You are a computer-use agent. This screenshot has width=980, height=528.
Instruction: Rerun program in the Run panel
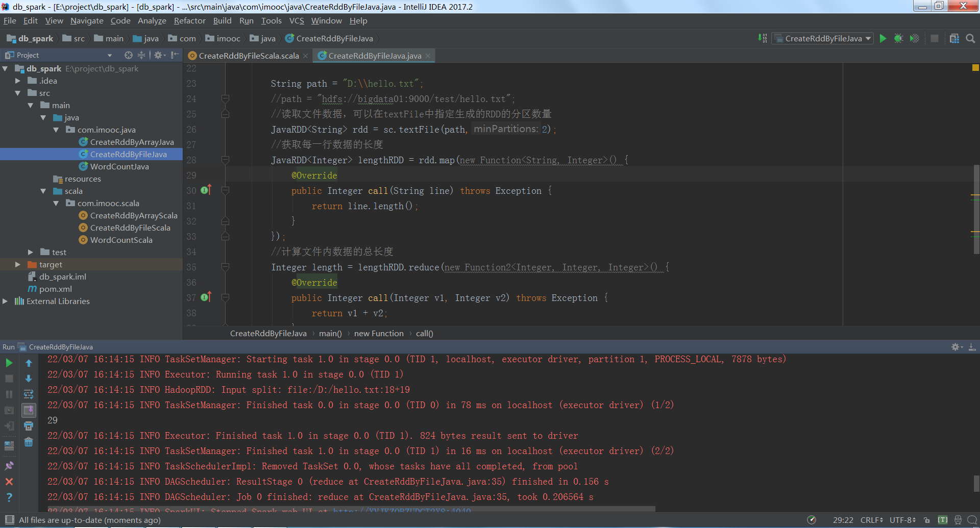(9, 363)
